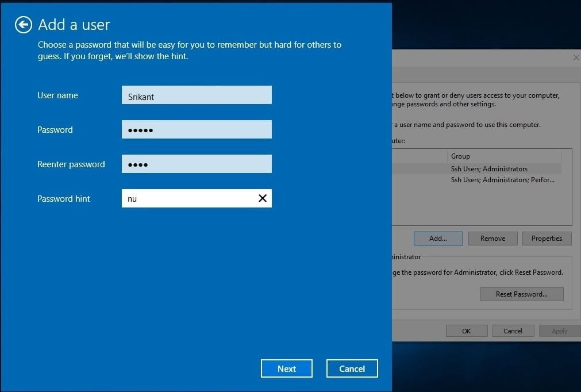Click the back arrow beside Add a user
This screenshot has height=392, width=581.
coord(23,25)
